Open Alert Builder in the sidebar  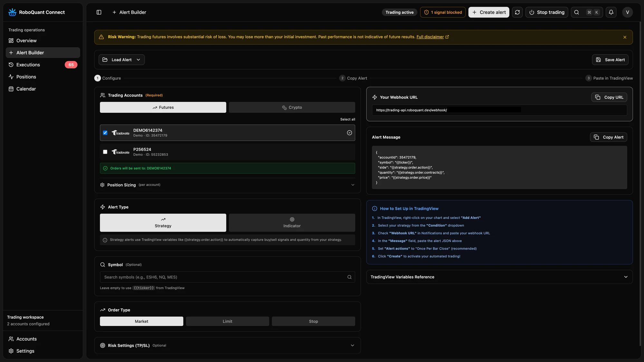tap(43, 52)
